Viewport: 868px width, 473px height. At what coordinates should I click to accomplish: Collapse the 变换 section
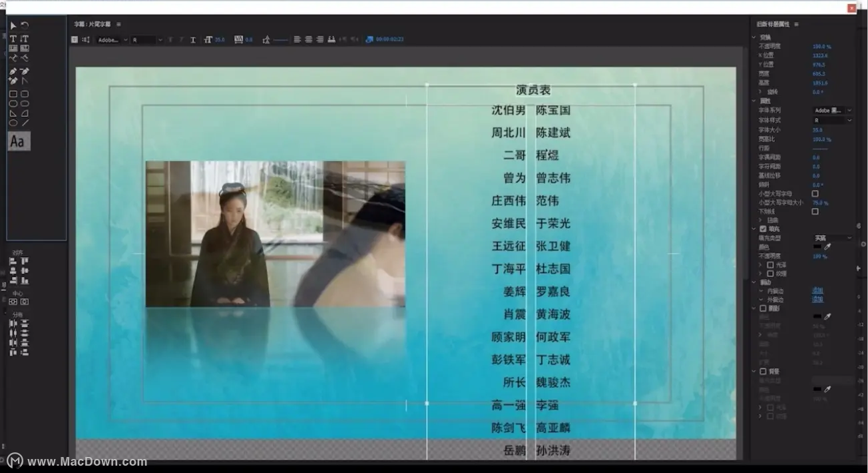754,37
